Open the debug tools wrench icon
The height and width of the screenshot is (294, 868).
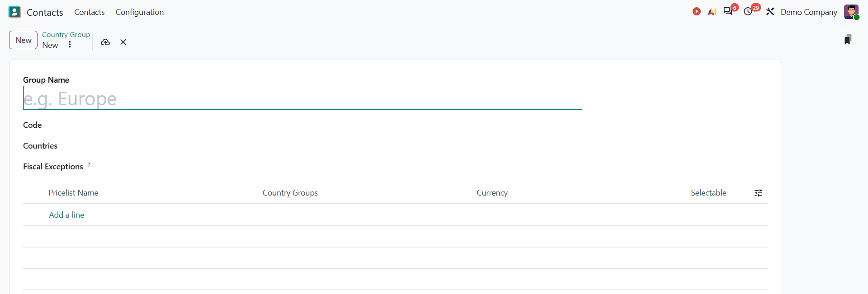click(x=770, y=12)
